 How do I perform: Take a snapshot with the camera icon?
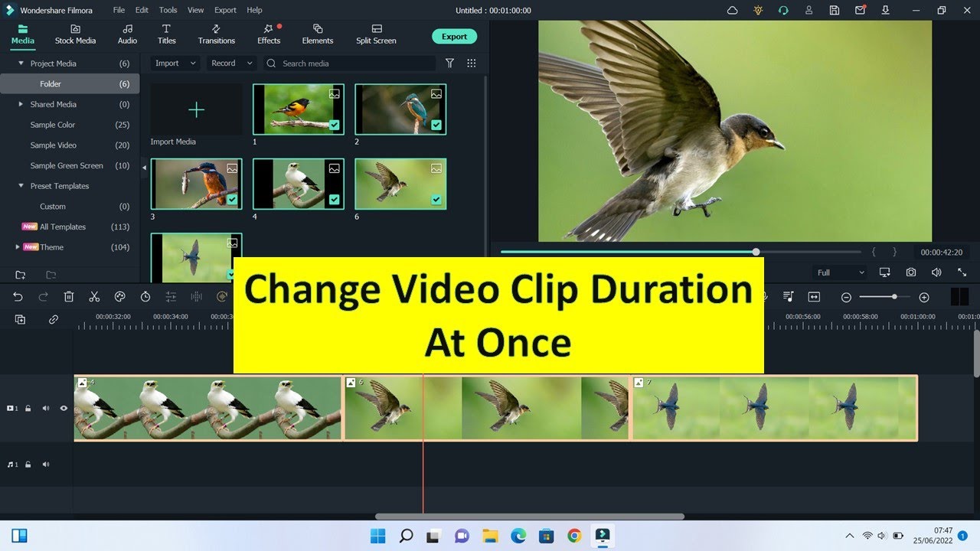point(911,272)
